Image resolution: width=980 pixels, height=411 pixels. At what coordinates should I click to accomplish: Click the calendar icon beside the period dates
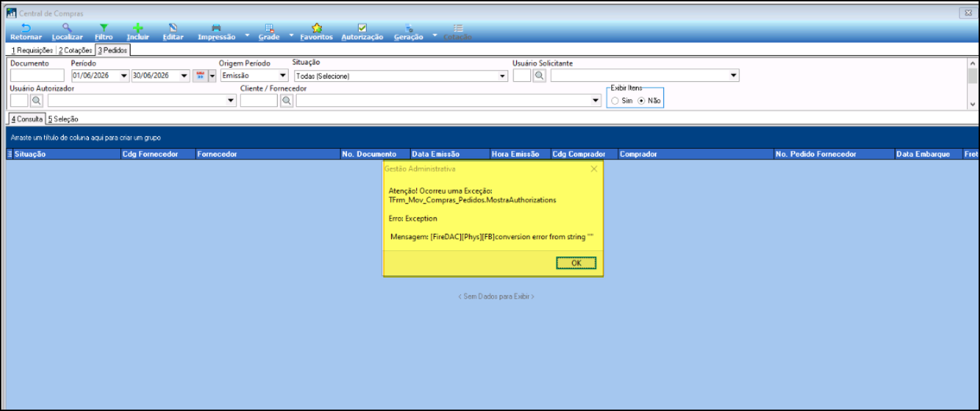tap(199, 75)
